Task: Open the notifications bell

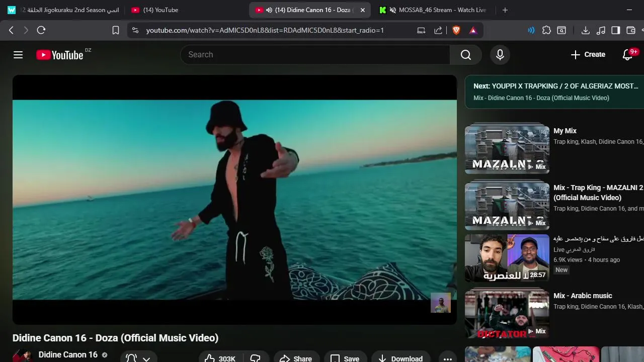Action: coord(627,55)
